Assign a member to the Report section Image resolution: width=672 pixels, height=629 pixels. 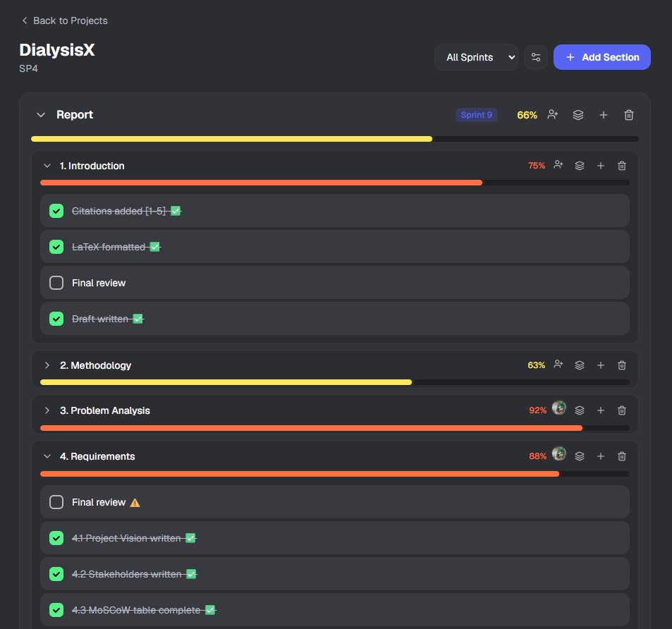click(552, 115)
